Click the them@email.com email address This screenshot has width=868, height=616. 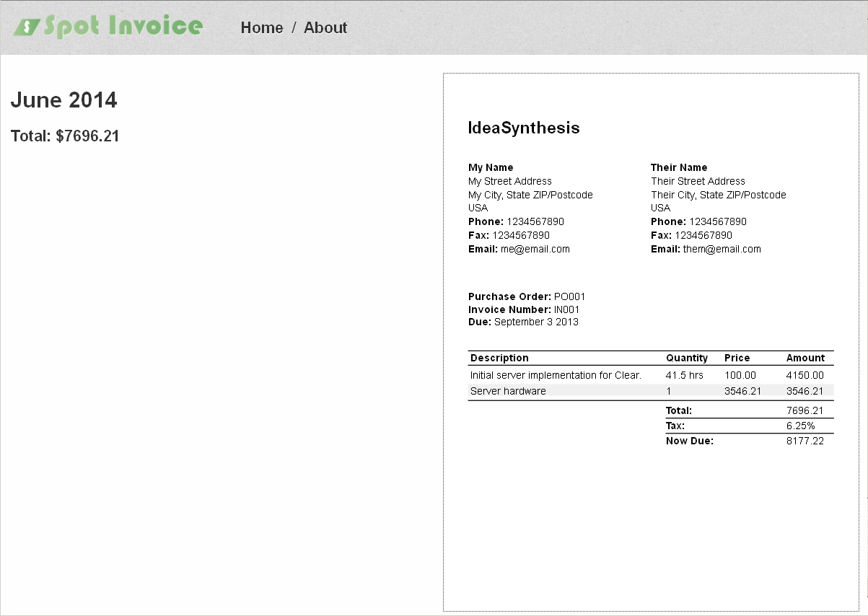(x=722, y=249)
